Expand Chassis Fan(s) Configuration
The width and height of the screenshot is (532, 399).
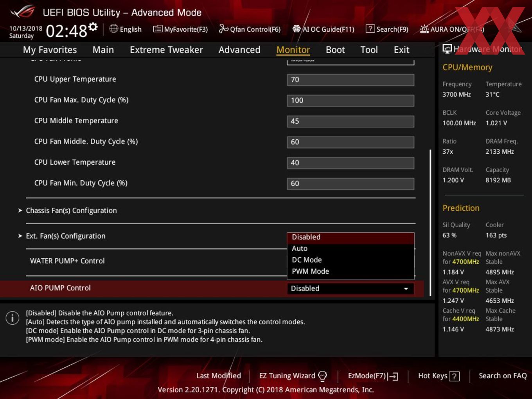click(71, 210)
